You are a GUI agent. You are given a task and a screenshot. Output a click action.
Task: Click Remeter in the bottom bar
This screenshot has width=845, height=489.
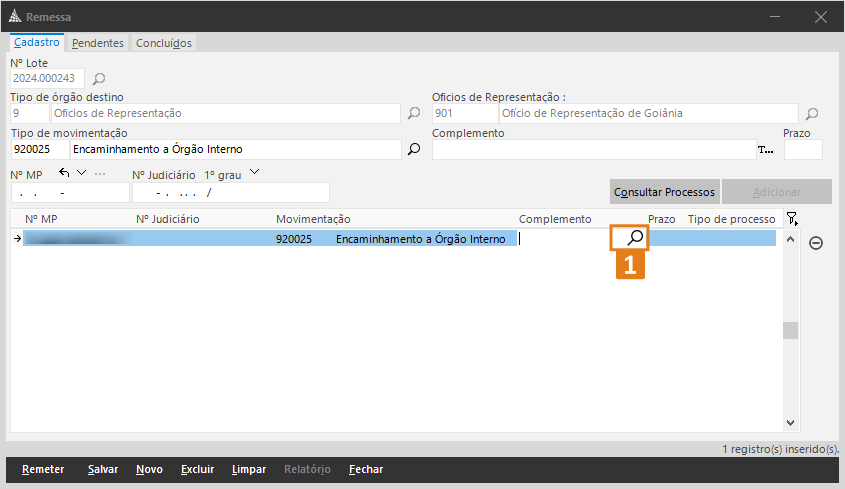tap(43, 470)
